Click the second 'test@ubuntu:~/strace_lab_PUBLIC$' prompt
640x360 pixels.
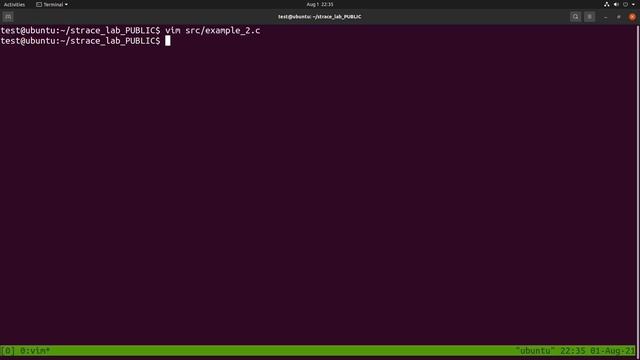pos(80,41)
